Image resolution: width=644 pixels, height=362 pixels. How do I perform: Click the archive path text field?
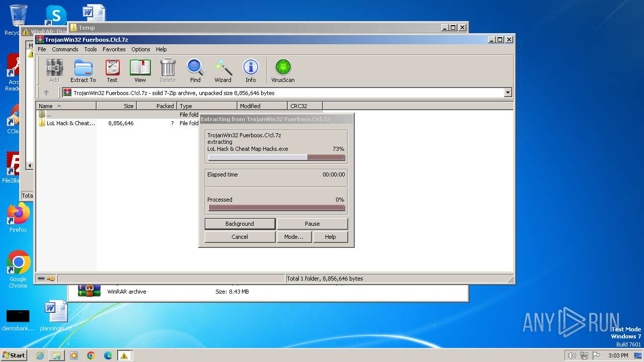[283, 93]
